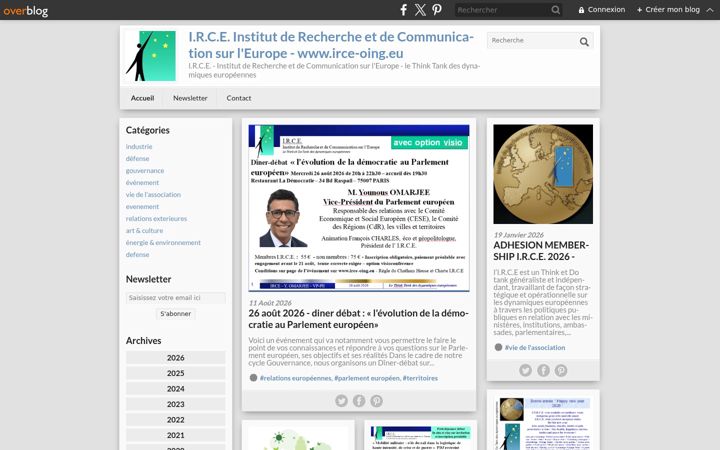The width and height of the screenshot is (720, 450).
Task: Open the Accueil menu item
Action: pos(142,98)
